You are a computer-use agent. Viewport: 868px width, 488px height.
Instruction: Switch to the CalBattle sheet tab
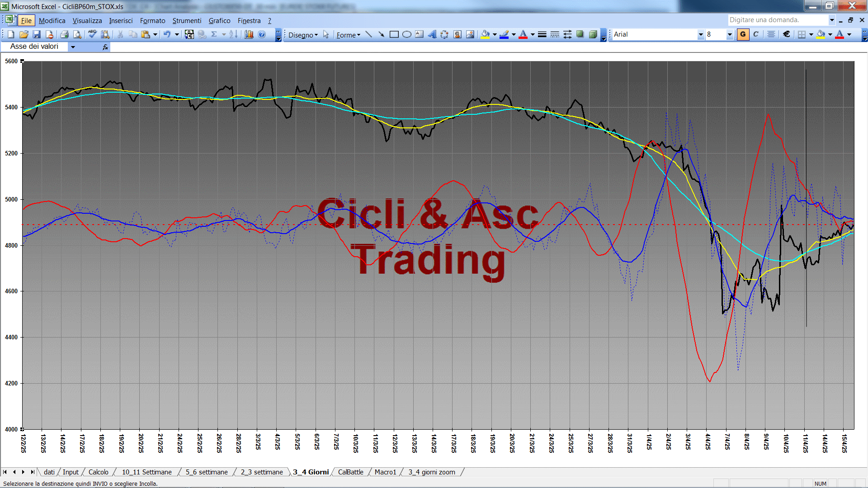point(350,472)
